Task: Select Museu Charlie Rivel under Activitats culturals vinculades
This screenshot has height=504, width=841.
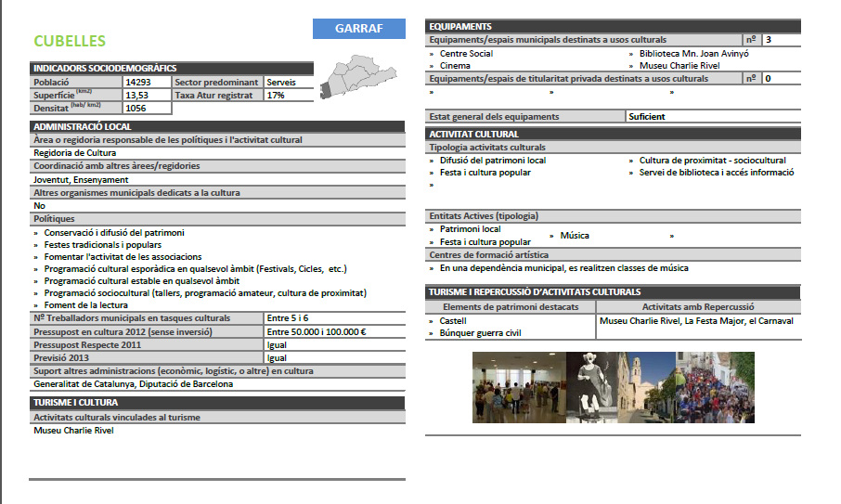Action: coord(73,430)
